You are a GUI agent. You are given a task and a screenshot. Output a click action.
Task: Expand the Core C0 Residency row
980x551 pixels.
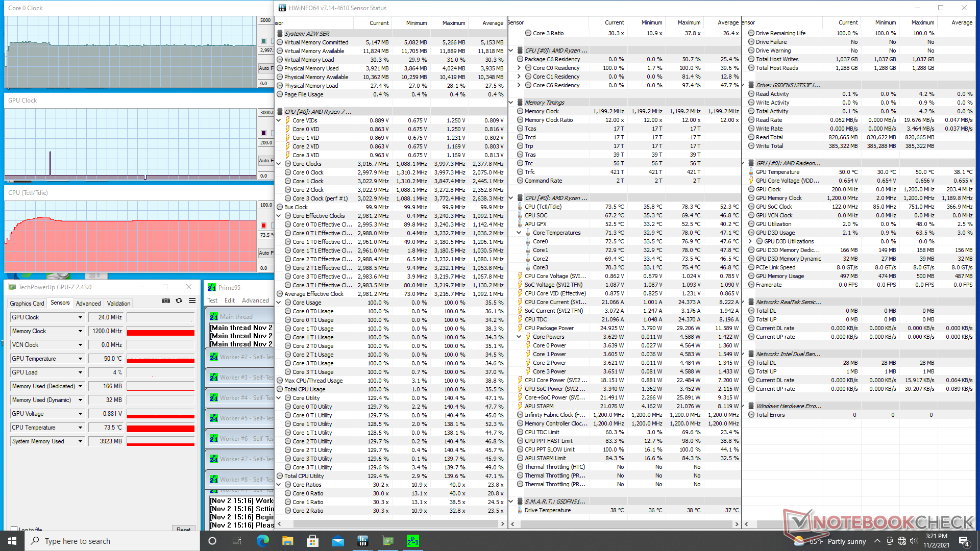tap(519, 68)
